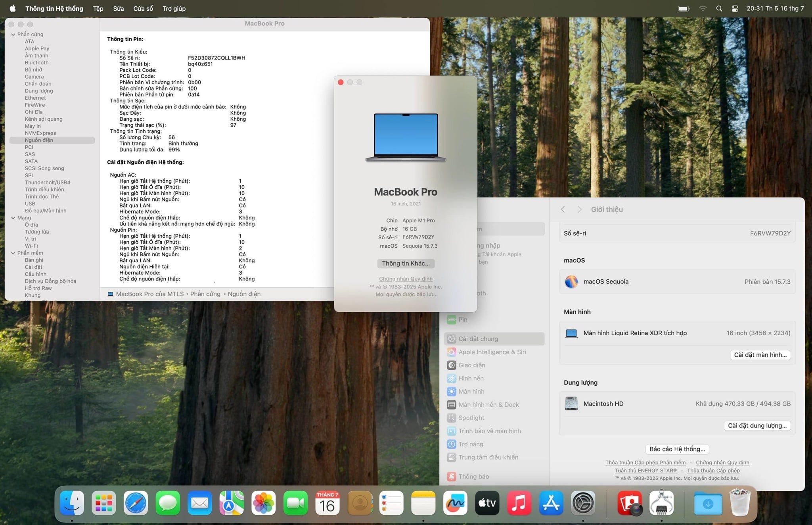
Task: Open Music app in the Dock
Action: click(x=519, y=503)
